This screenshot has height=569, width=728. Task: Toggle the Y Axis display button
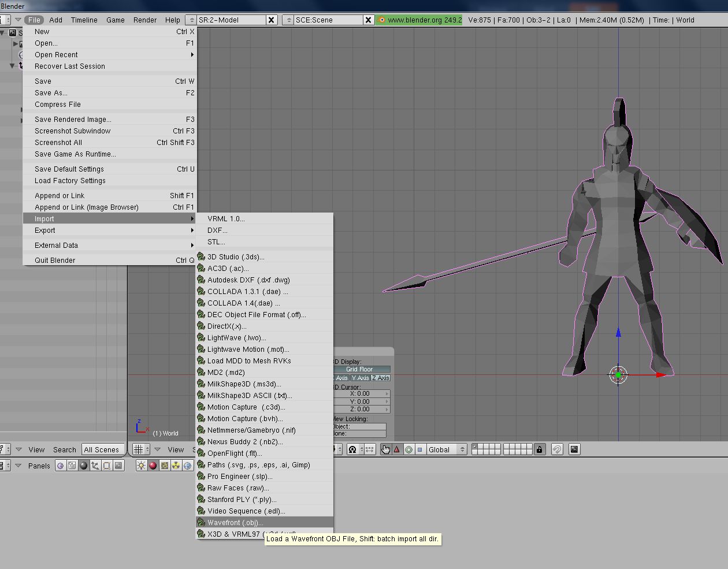pos(360,378)
